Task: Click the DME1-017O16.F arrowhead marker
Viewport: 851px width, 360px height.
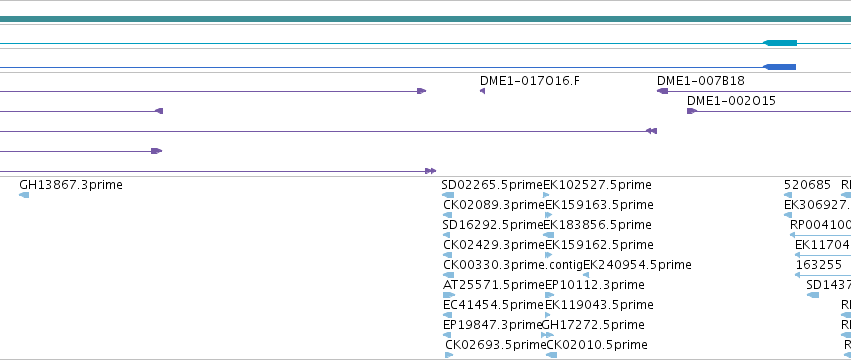Action: pyautogui.click(x=482, y=91)
